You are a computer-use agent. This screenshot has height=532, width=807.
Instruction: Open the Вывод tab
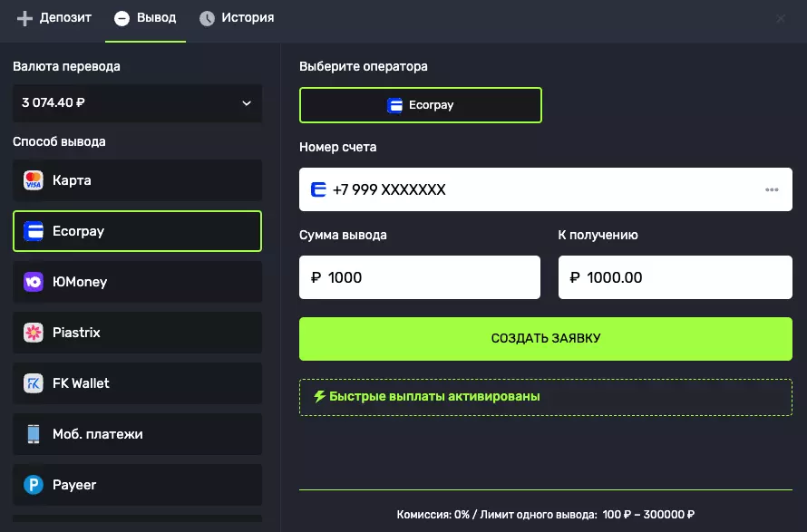coord(145,17)
